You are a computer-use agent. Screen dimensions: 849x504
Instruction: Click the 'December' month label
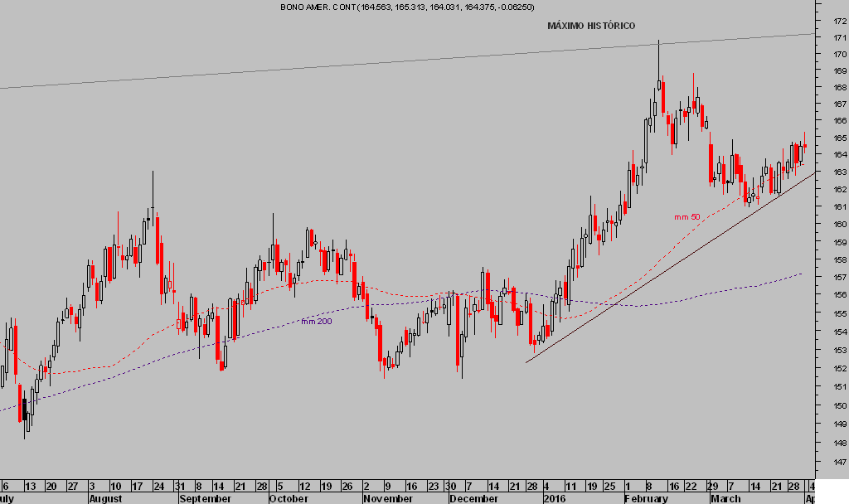click(474, 498)
